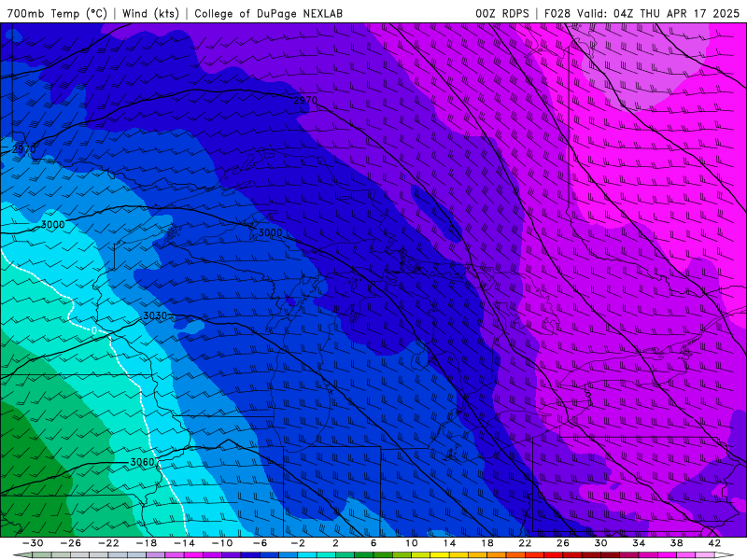Image resolution: width=747 pixels, height=560 pixels.
Task: Click the positive '2' color scale tick label
Action: [335, 543]
